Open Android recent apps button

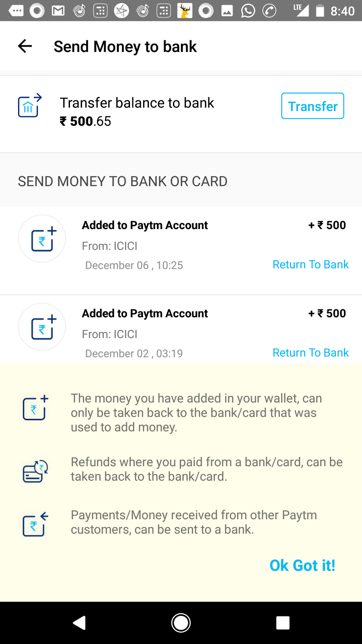(283, 623)
